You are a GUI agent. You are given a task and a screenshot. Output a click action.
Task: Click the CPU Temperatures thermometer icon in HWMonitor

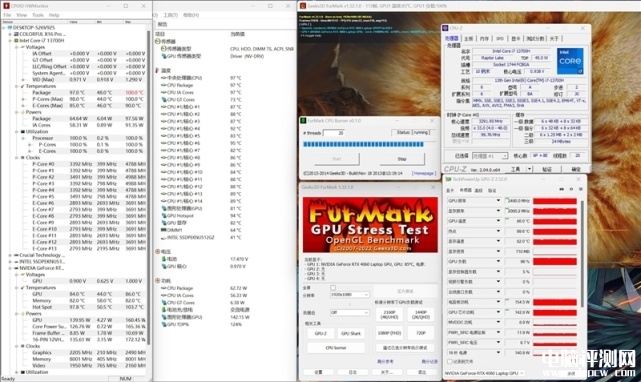pos(23,86)
